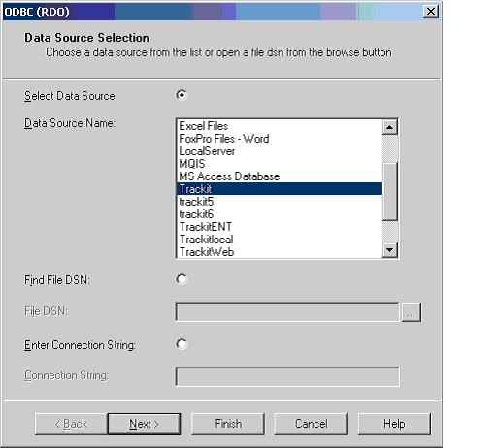Close the ODBC (RDO) dialog
This screenshot has height=448, width=497.
click(x=431, y=12)
